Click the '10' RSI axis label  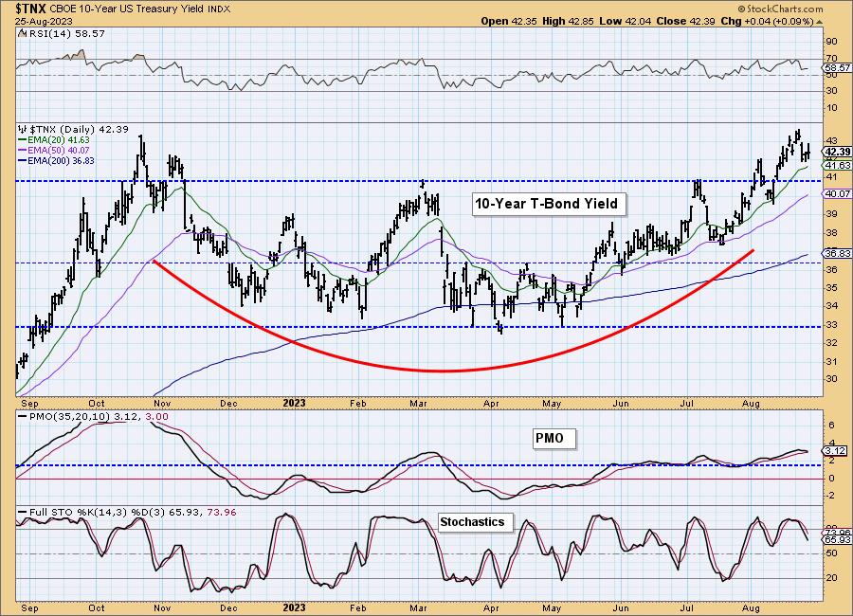click(831, 108)
